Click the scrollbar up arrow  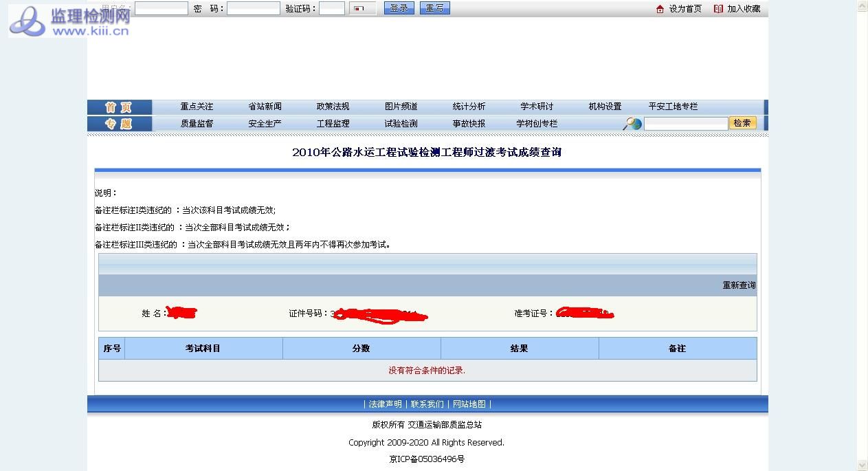click(862, 6)
